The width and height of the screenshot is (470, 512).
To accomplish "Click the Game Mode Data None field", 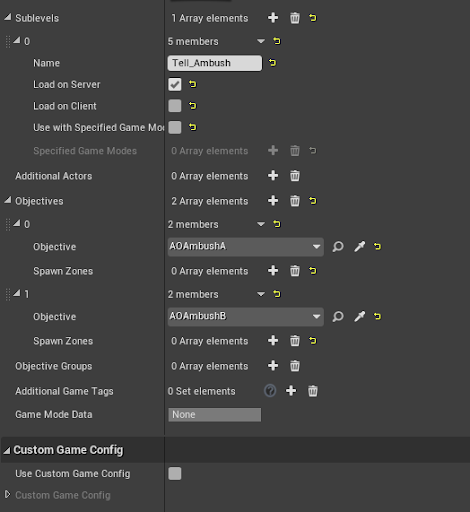I will [215, 415].
